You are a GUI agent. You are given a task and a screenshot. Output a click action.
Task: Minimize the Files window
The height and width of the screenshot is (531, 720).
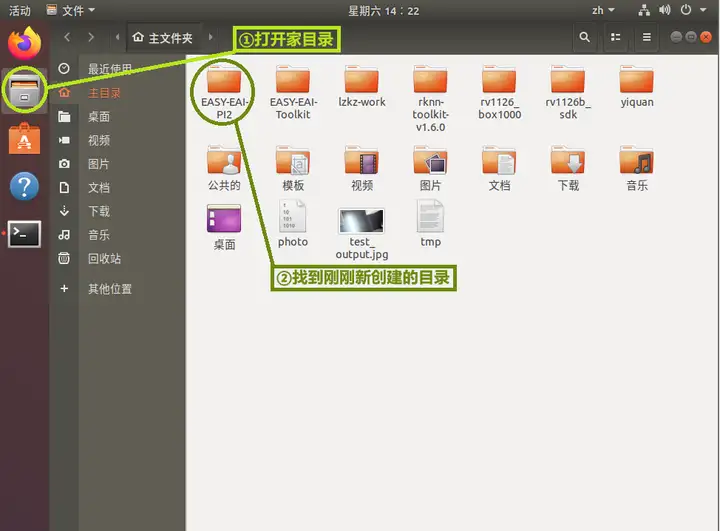(676, 37)
